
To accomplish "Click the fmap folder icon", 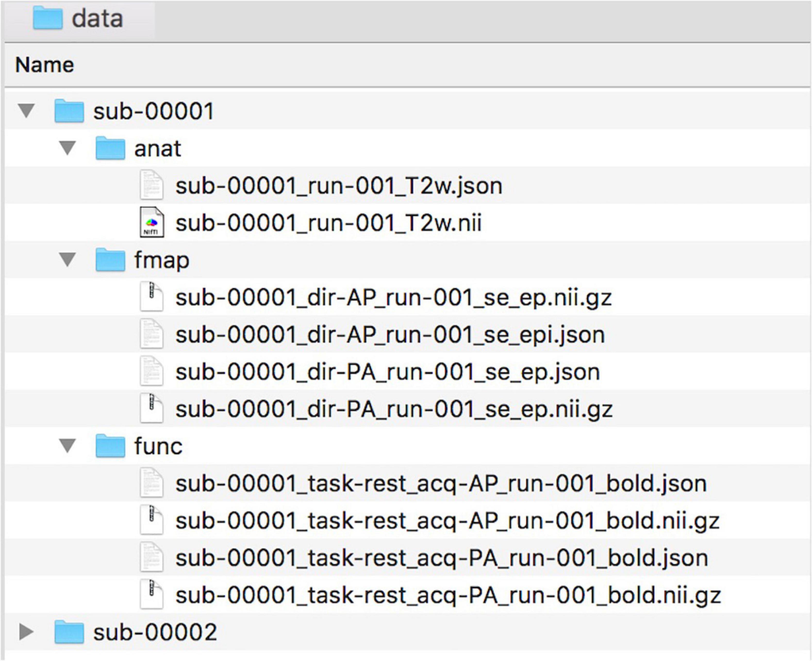I will 110,260.
